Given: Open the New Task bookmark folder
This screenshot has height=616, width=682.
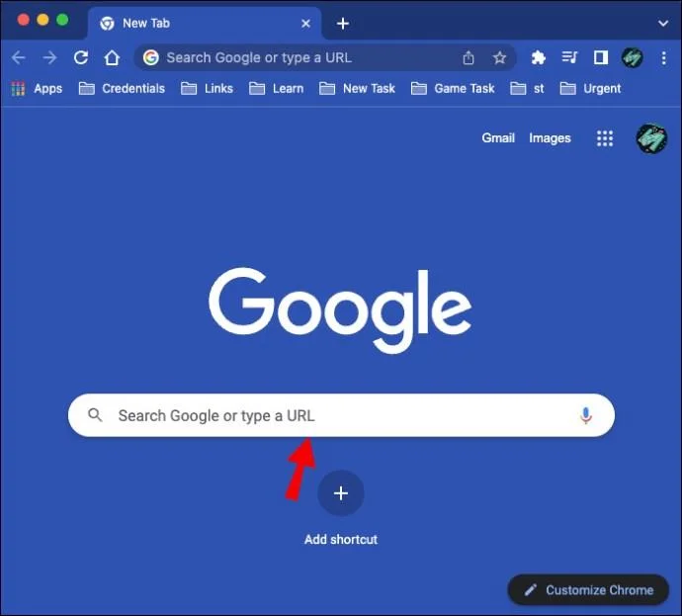Looking at the screenshot, I should [357, 89].
